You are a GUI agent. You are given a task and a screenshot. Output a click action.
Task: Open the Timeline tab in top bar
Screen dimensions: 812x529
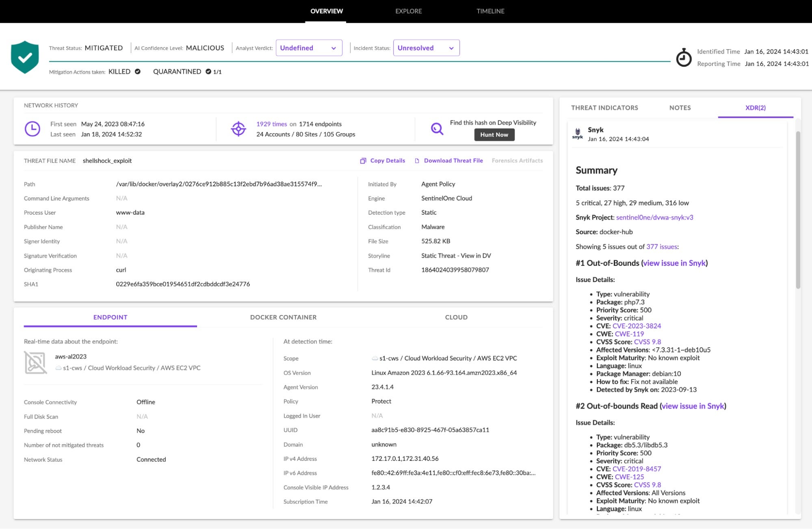coord(490,11)
